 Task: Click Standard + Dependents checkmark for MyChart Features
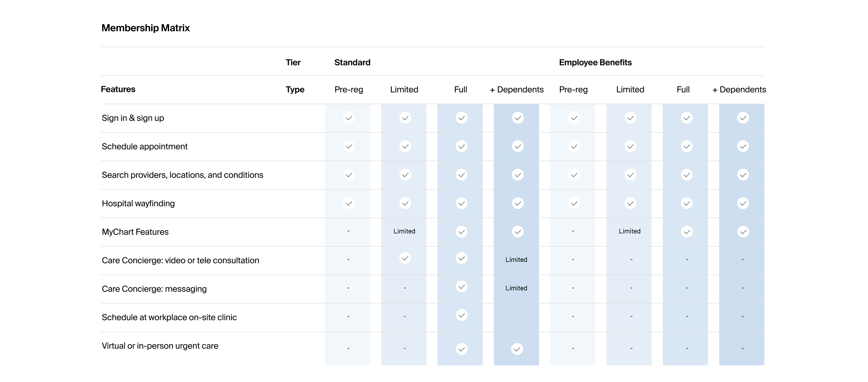tap(517, 232)
